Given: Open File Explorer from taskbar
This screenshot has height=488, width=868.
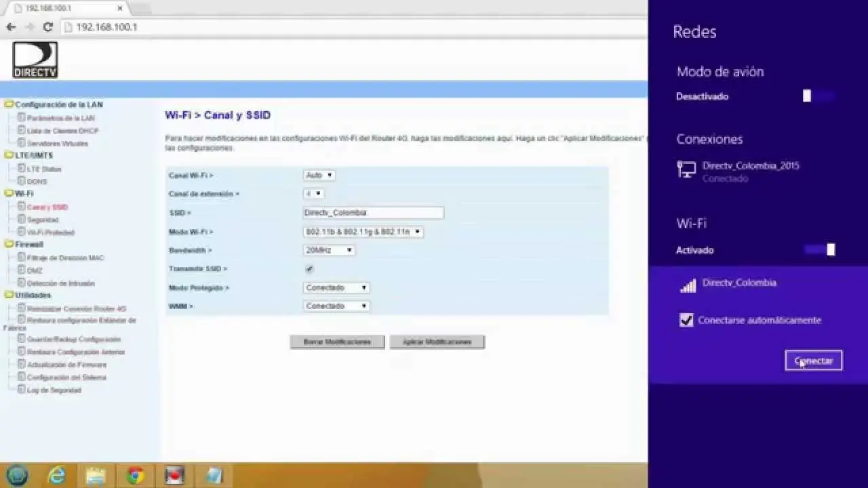Looking at the screenshot, I should 96,476.
